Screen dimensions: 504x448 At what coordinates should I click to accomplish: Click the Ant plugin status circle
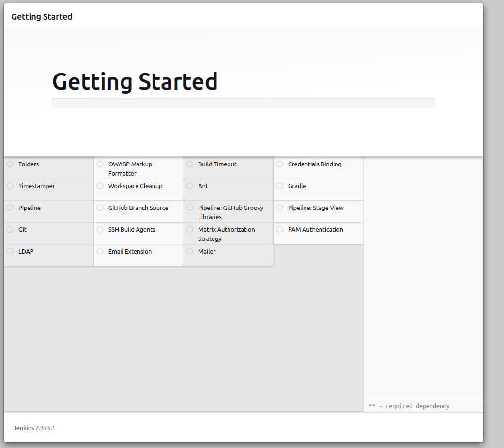click(x=190, y=186)
